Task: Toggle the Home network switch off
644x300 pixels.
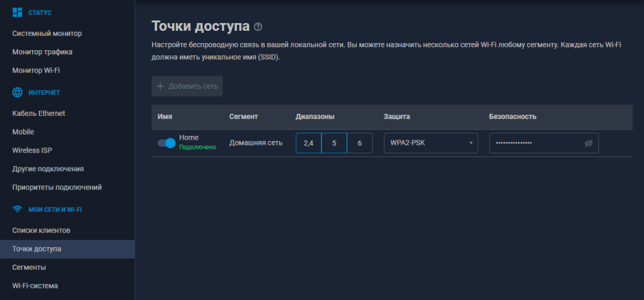Action: (x=166, y=143)
